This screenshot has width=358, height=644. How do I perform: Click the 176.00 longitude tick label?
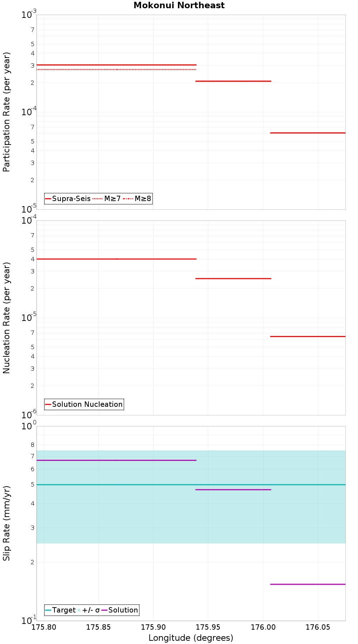263,627
